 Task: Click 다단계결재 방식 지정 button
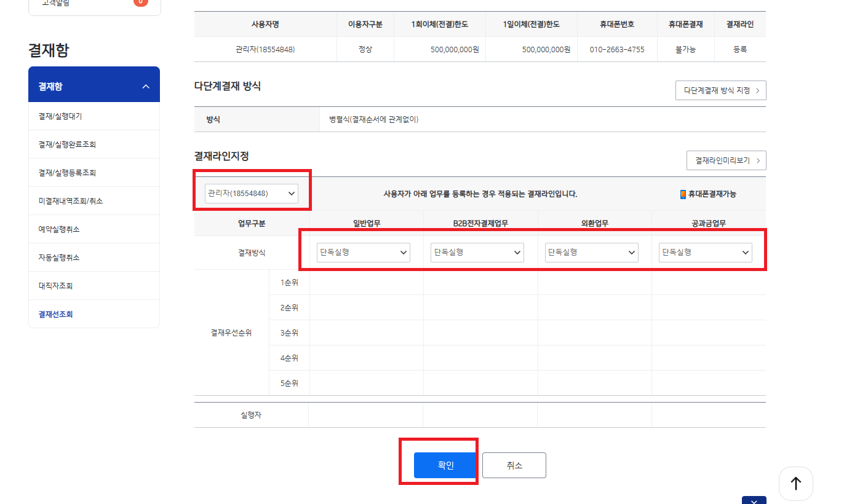pos(720,90)
